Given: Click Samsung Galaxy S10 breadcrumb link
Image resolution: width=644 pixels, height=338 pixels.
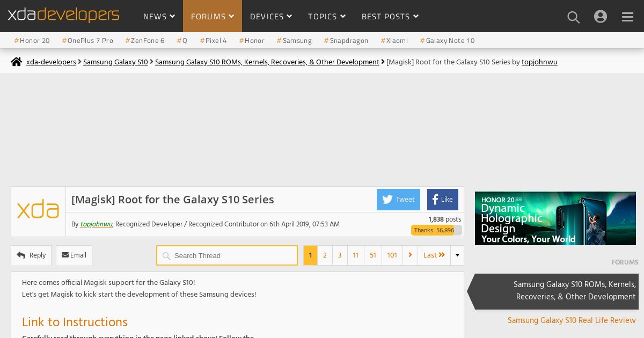Looking at the screenshot, I should (115, 62).
